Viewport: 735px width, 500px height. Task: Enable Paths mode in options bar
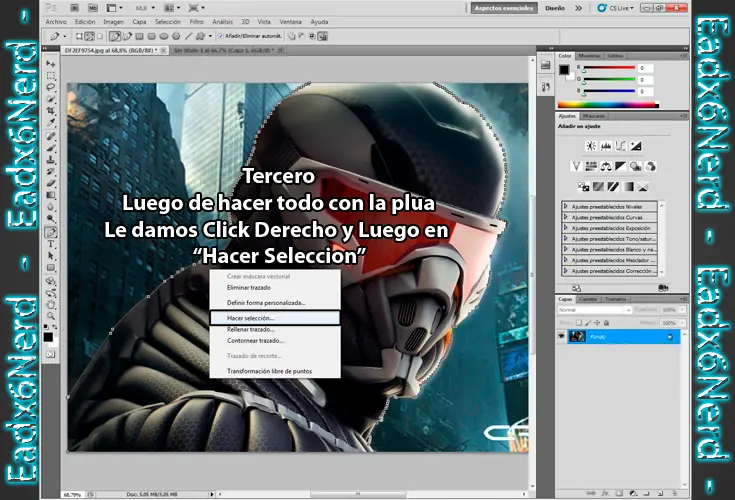pos(89,36)
